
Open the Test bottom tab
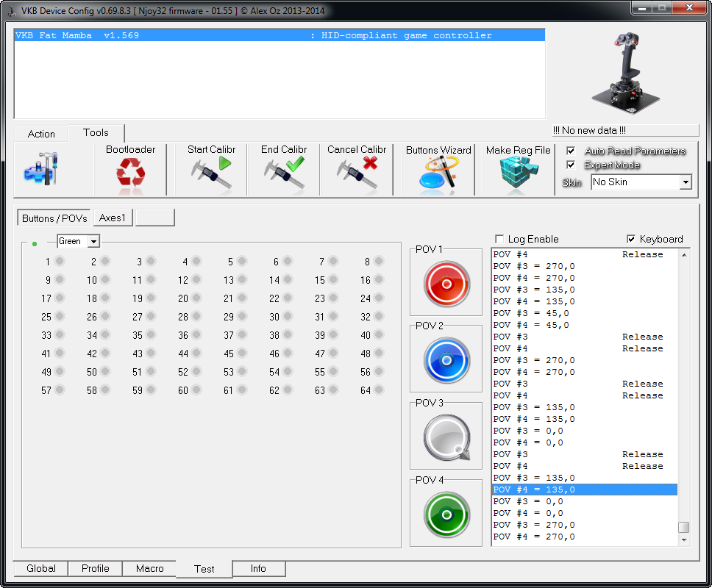coord(204,569)
